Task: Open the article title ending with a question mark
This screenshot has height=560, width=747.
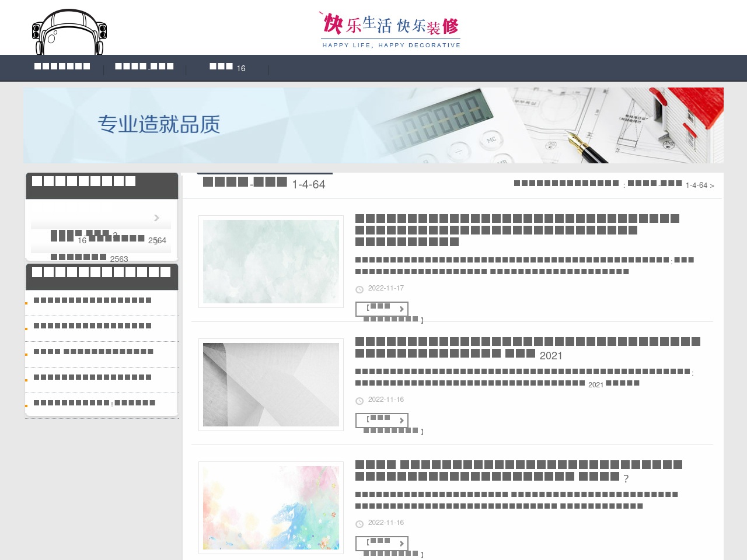Action: pyautogui.click(x=519, y=471)
